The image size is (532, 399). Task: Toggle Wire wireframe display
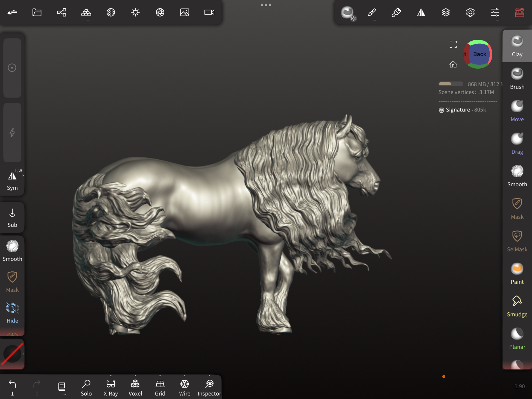click(x=185, y=387)
